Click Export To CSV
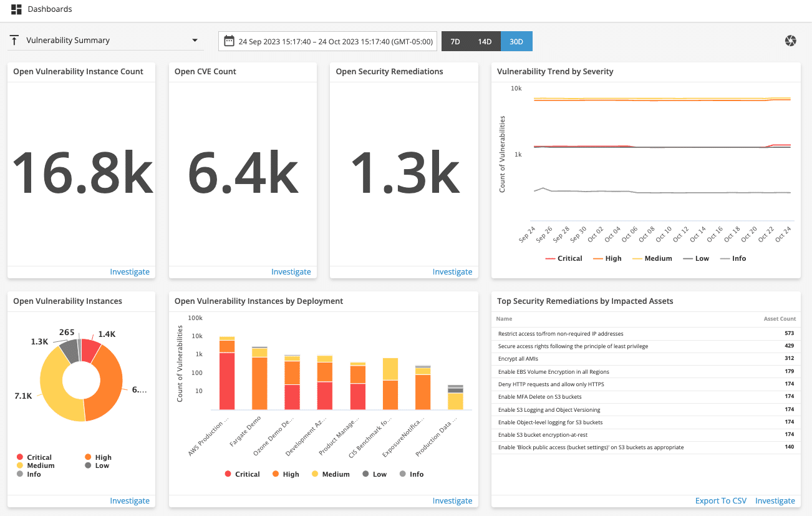 click(x=721, y=501)
